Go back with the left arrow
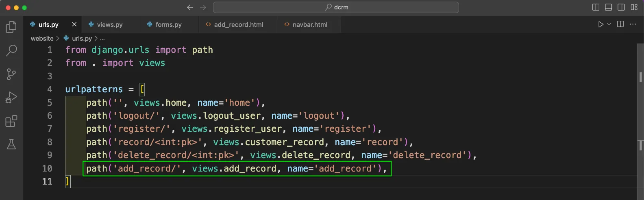644x200 pixels. pyautogui.click(x=190, y=7)
